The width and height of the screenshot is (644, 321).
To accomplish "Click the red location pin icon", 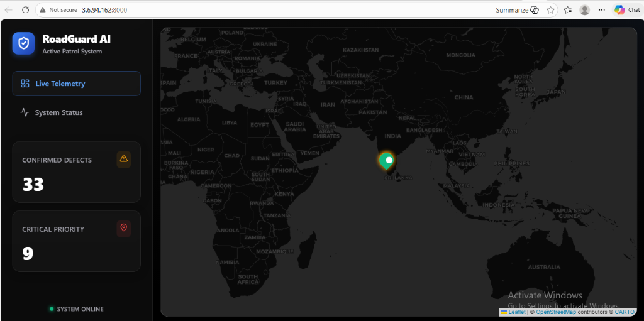I will pyautogui.click(x=124, y=227).
